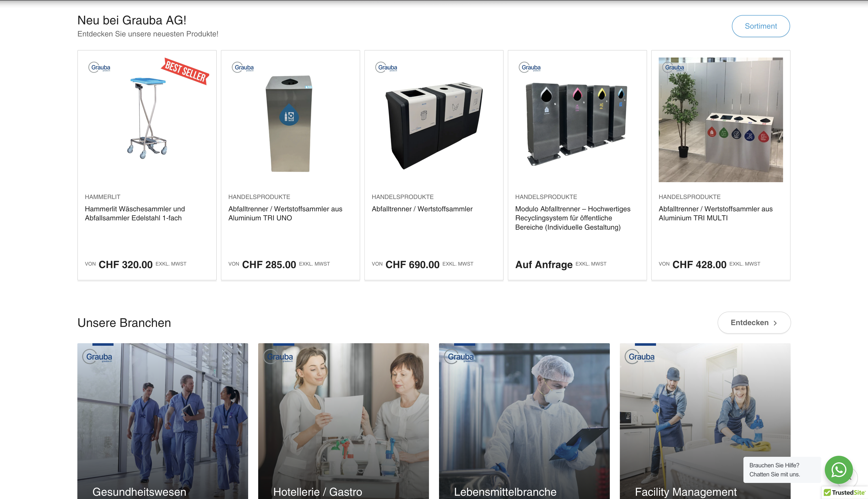Click Grauba logo on Hotellerie / Gastro tile
Viewport: 868px width, 499px height.
(279, 357)
